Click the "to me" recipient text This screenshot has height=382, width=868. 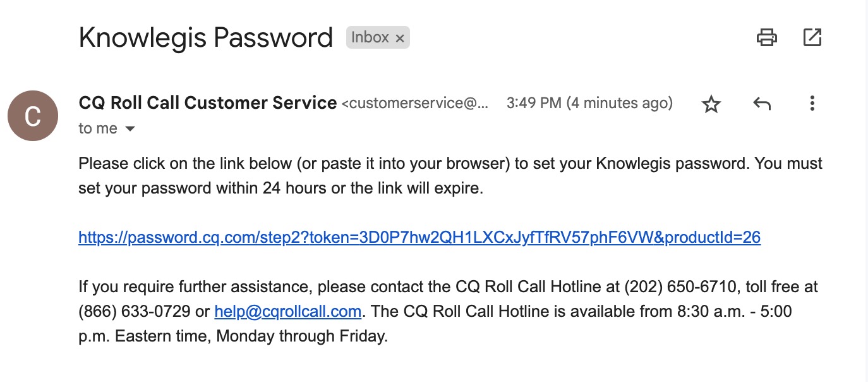point(98,129)
